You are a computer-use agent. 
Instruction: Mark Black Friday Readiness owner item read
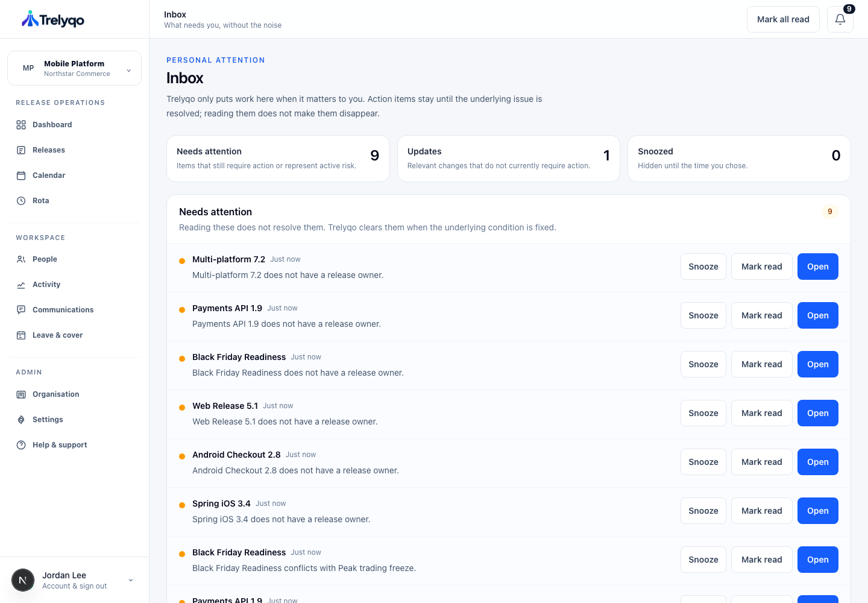[x=762, y=364]
